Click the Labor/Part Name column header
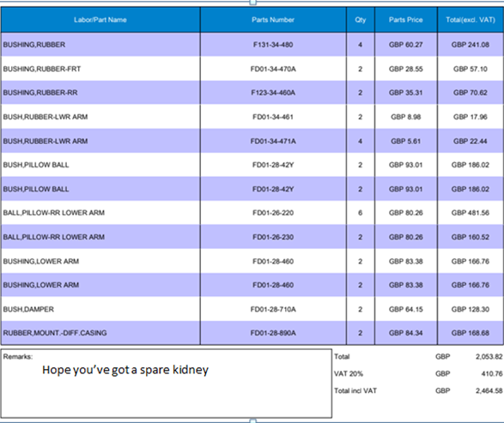 pyautogui.click(x=100, y=20)
